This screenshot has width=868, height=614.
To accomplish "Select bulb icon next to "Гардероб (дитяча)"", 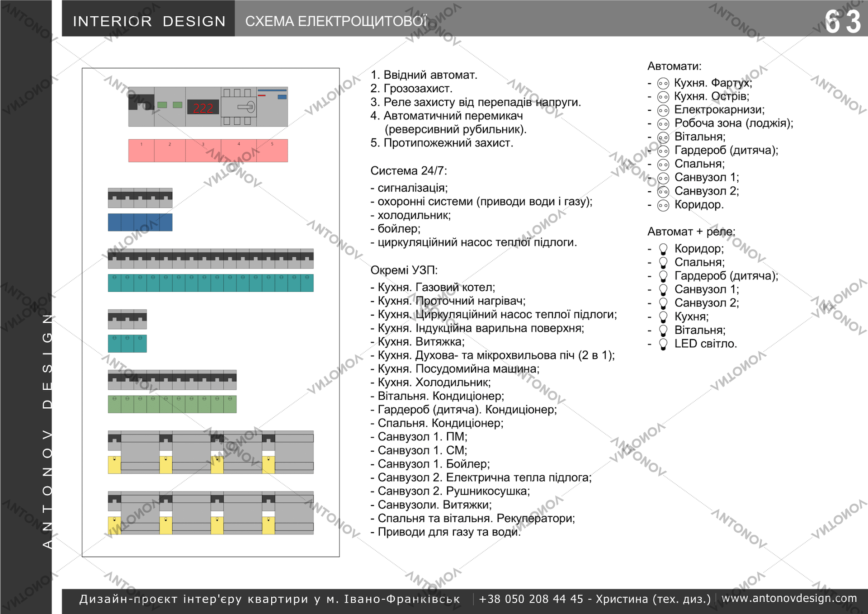I will click(663, 277).
